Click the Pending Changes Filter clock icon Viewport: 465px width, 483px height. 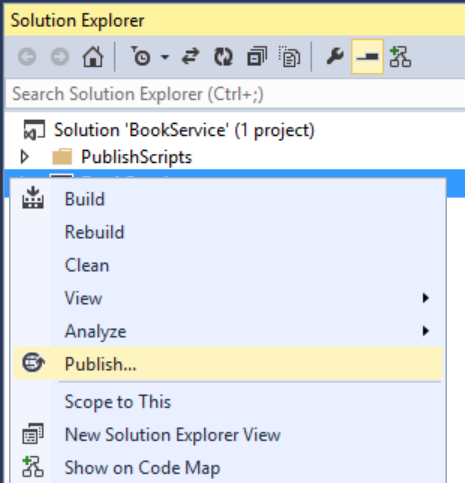(140, 56)
